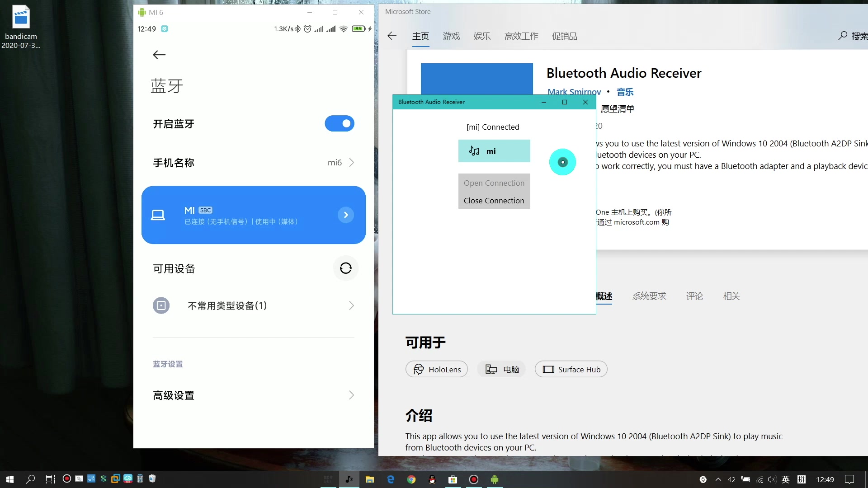This screenshot has width=868, height=488.
Task: Open Chrome from the taskbar
Action: (x=411, y=479)
